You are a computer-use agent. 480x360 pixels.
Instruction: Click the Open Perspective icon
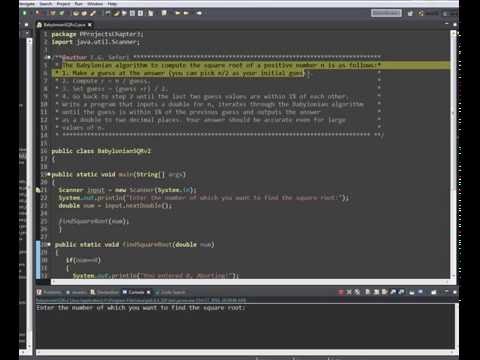coord(410,13)
